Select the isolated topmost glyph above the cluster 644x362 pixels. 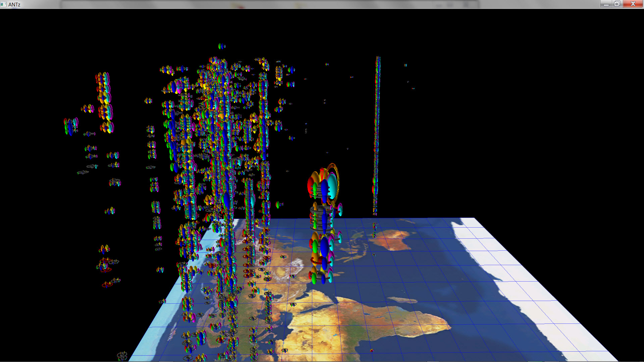click(x=221, y=46)
